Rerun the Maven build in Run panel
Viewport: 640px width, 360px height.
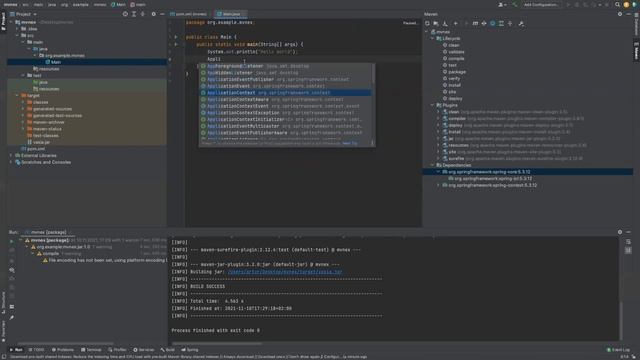pyautogui.click(x=11, y=241)
